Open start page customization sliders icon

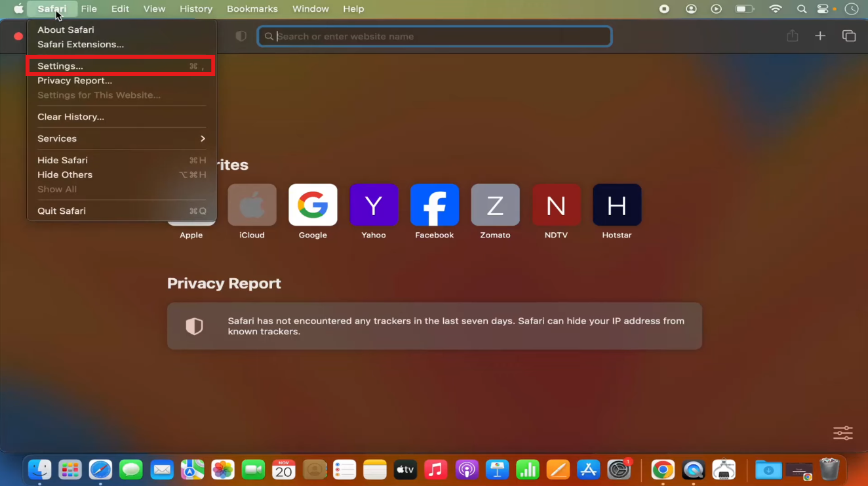(x=843, y=433)
